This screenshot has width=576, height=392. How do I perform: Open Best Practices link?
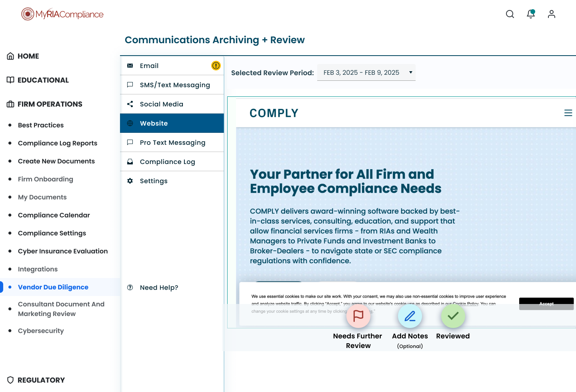click(x=41, y=125)
